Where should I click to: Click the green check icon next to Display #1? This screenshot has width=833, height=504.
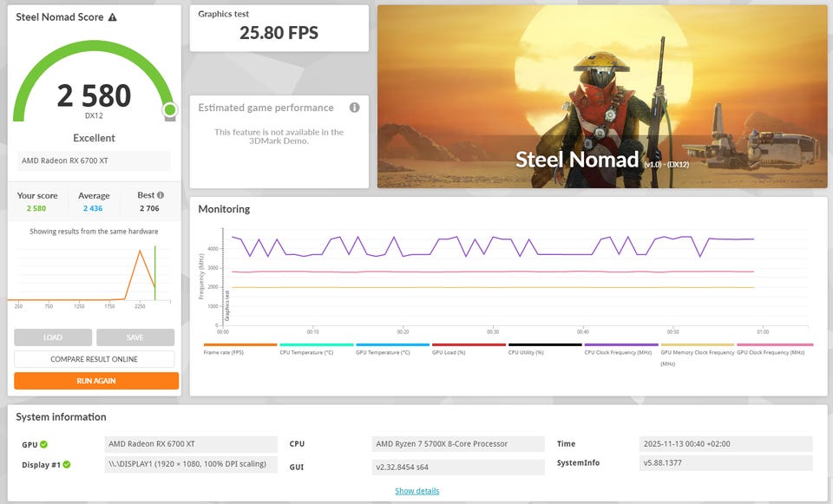click(67, 464)
